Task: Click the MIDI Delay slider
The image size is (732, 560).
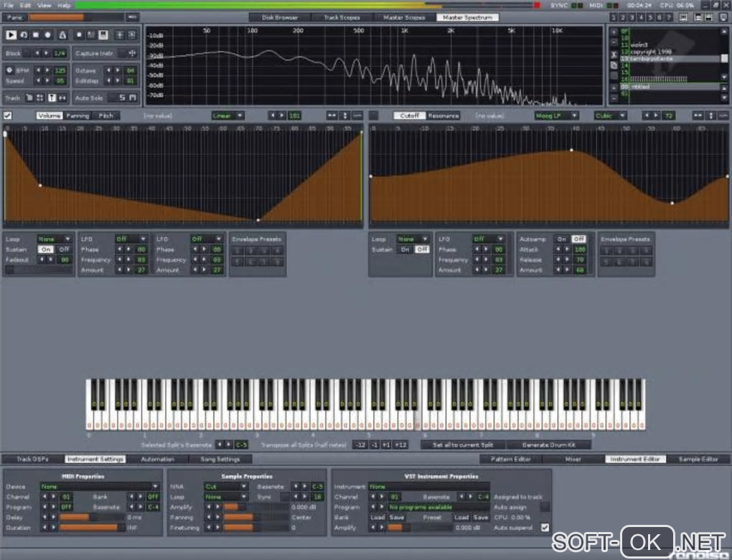Action: point(92,518)
